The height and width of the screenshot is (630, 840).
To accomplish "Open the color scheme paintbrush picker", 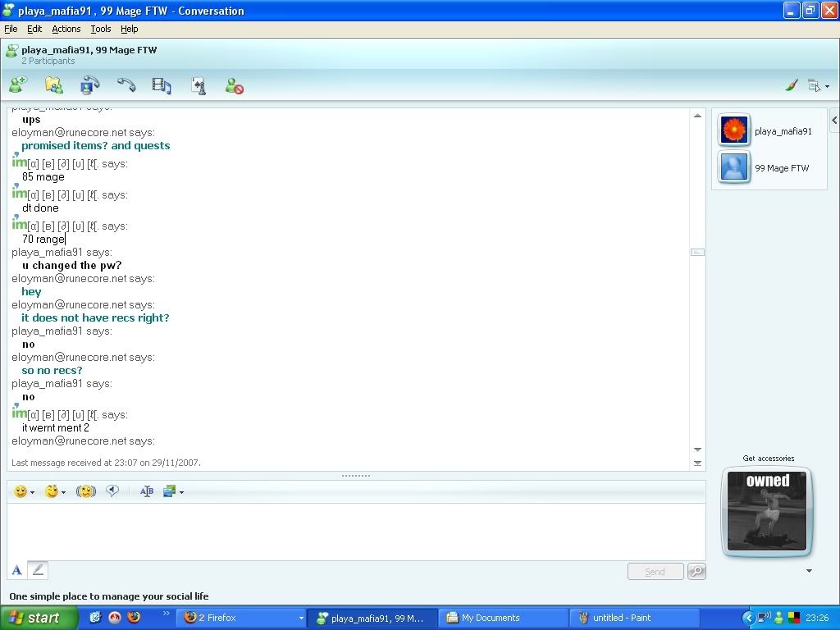I will coord(792,85).
